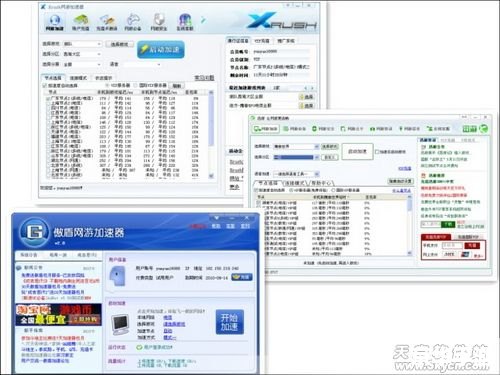Click the green window node list scrollbar
Image resolution: width=500 pixels, height=375 pixels.
click(410, 225)
